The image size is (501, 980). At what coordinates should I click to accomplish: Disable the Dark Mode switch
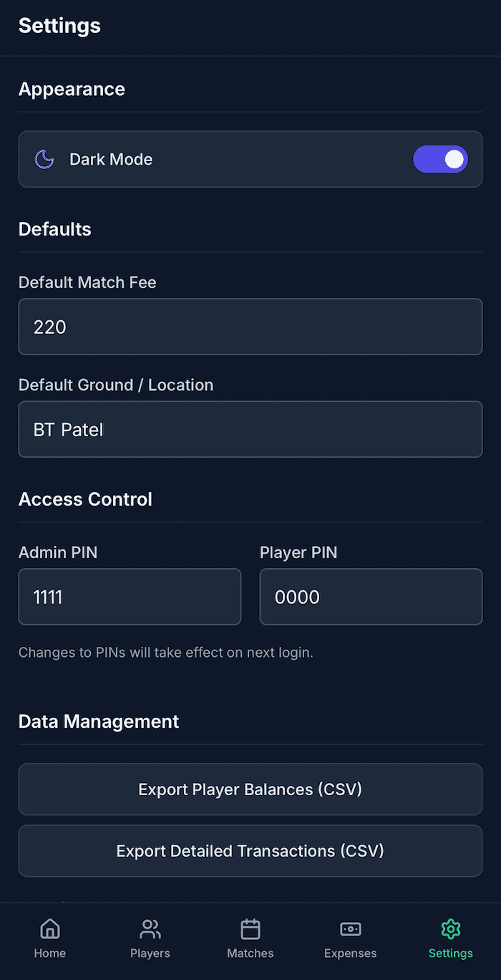coord(440,159)
